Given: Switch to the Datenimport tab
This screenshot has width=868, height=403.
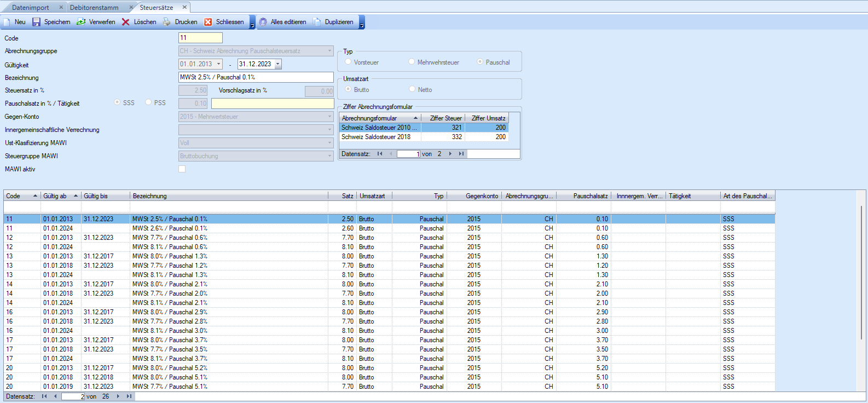Looking at the screenshot, I should point(31,8).
